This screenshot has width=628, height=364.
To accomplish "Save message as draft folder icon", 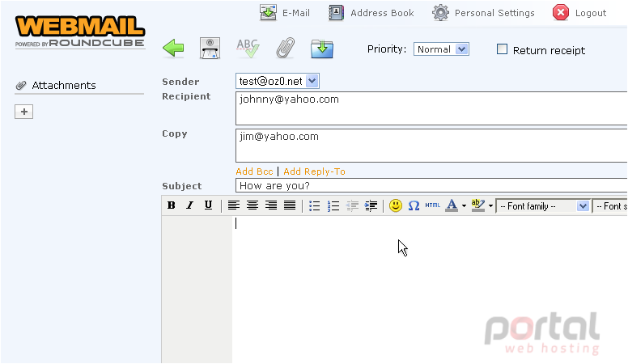I will (x=322, y=49).
